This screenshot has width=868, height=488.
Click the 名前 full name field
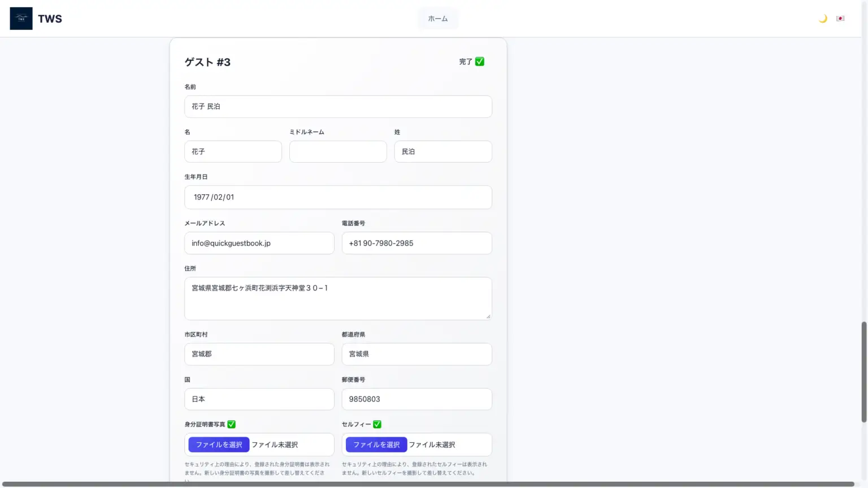[x=338, y=107]
